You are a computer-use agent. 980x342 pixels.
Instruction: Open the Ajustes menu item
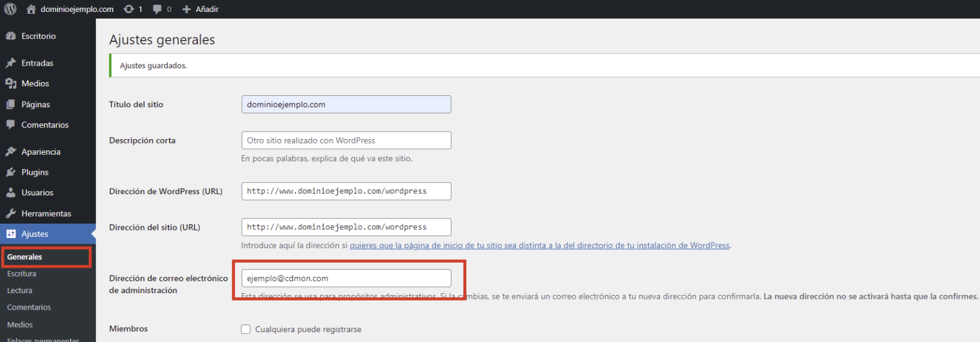(x=48, y=234)
